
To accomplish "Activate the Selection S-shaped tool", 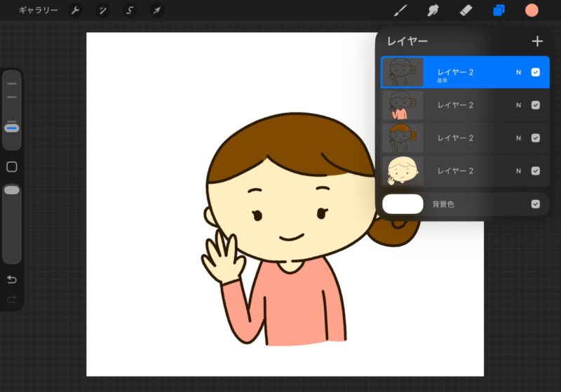I will (x=130, y=11).
